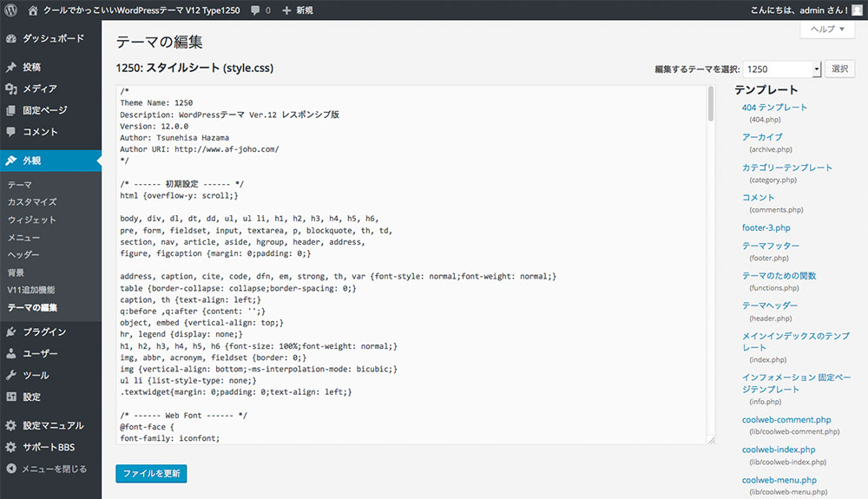The image size is (868, 499).
Task: Open V11追加機能 submenu item
Action: (x=31, y=290)
